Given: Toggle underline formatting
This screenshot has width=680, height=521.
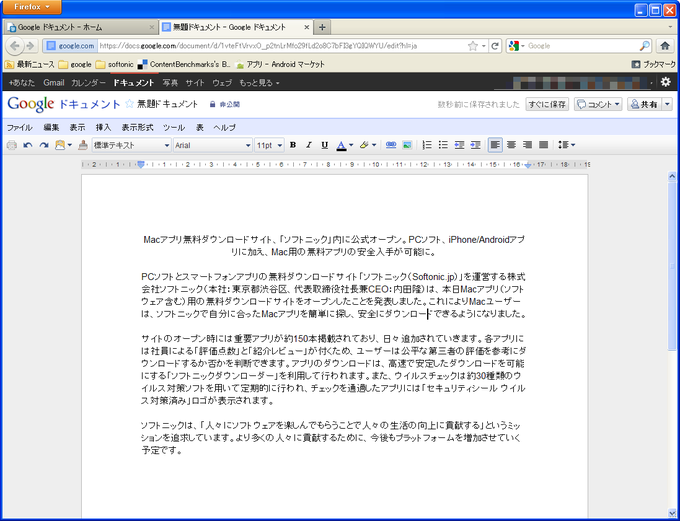Looking at the screenshot, I should 324,145.
